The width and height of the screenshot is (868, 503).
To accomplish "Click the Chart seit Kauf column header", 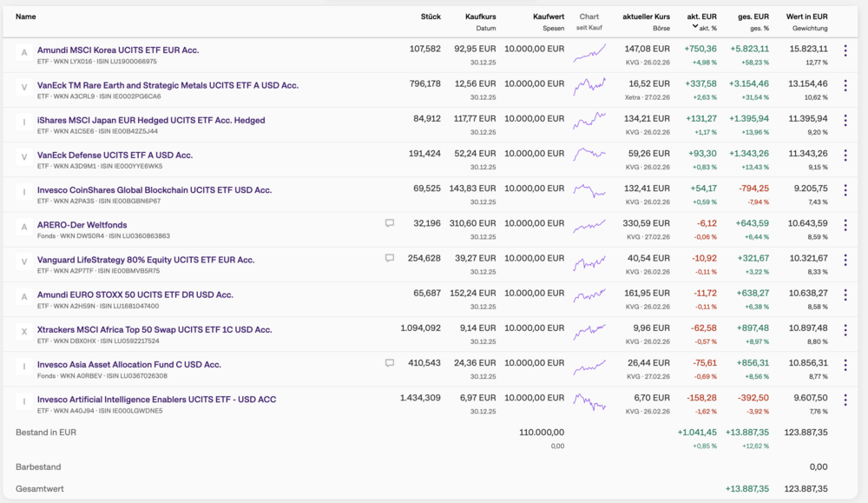I will pos(589,22).
